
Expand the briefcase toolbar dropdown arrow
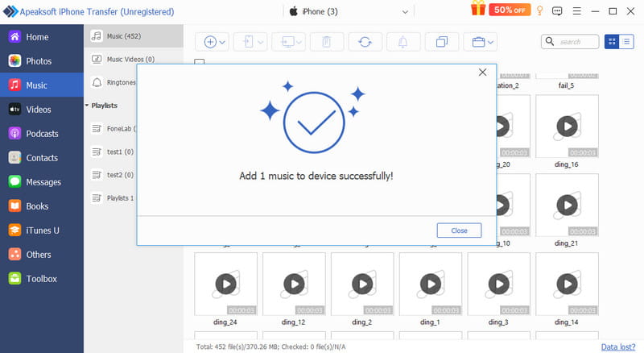(490, 43)
